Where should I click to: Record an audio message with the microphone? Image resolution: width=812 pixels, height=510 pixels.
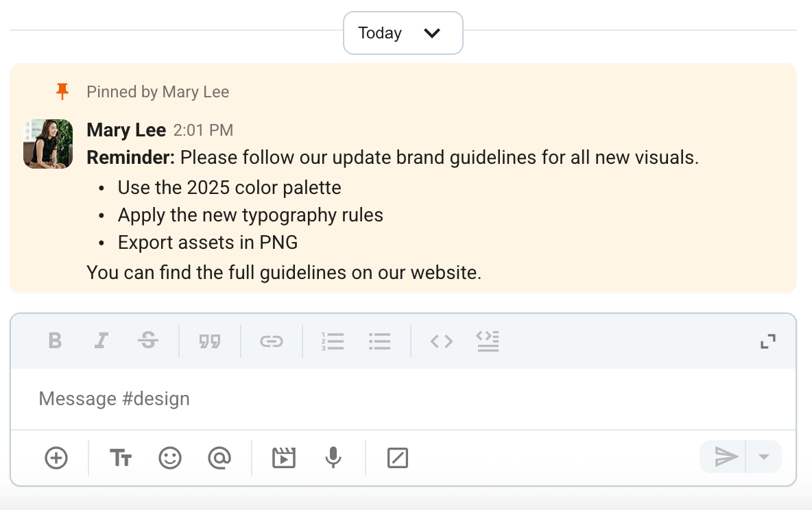tap(333, 457)
